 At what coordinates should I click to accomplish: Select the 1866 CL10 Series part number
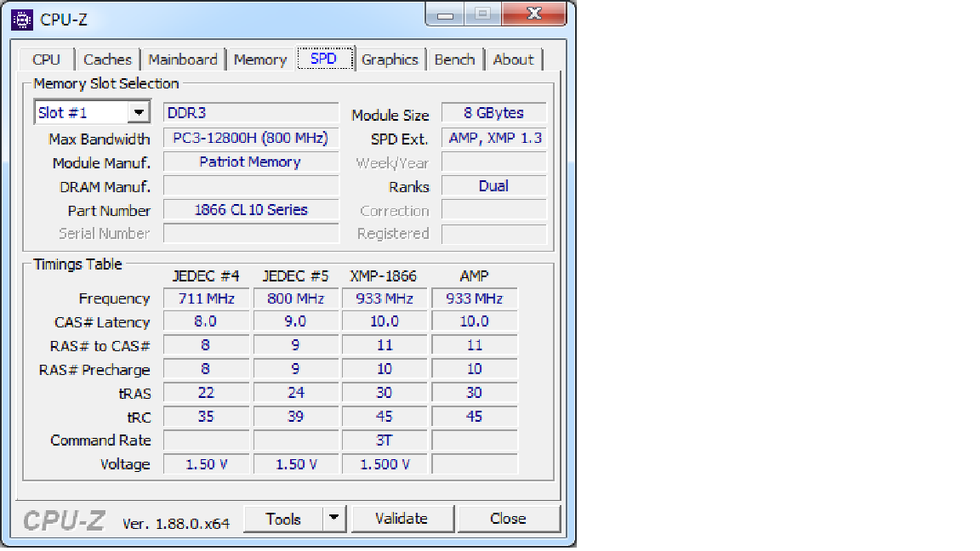(x=251, y=210)
